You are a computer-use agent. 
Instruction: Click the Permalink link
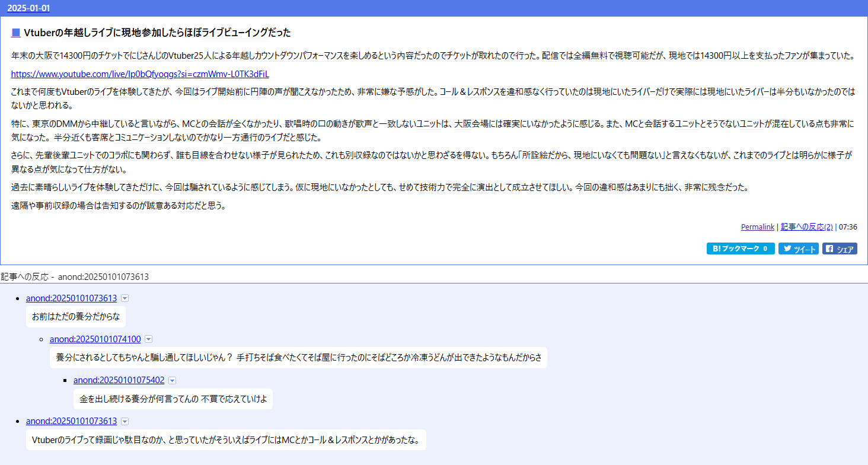pos(757,227)
